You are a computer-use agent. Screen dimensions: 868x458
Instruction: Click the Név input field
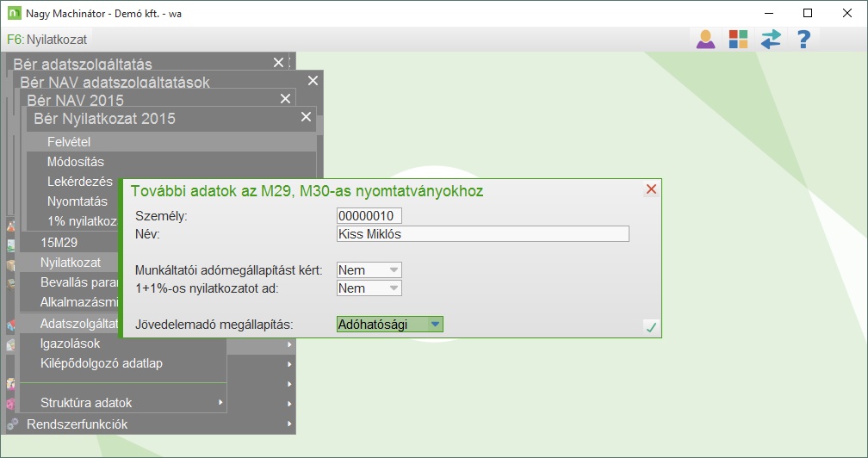[x=483, y=234]
